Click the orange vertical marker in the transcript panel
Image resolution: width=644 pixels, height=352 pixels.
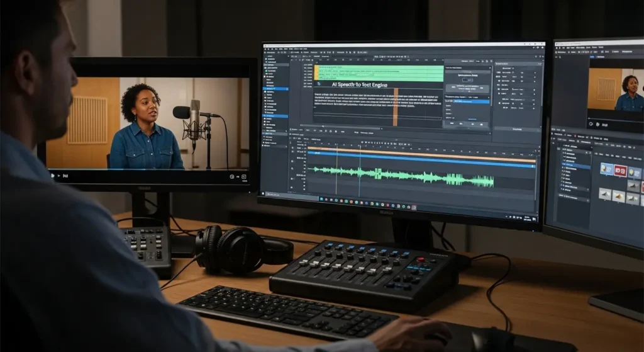pos(395,106)
